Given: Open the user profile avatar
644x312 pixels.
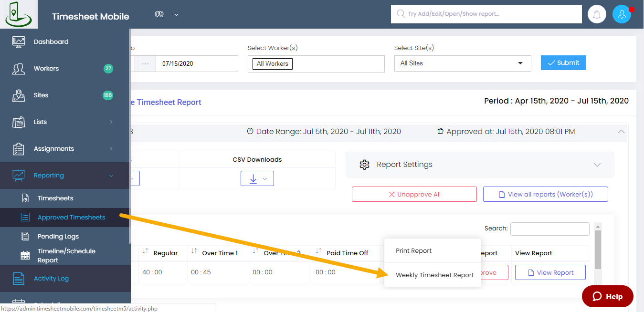Looking at the screenshot, I should coord(622,14).
